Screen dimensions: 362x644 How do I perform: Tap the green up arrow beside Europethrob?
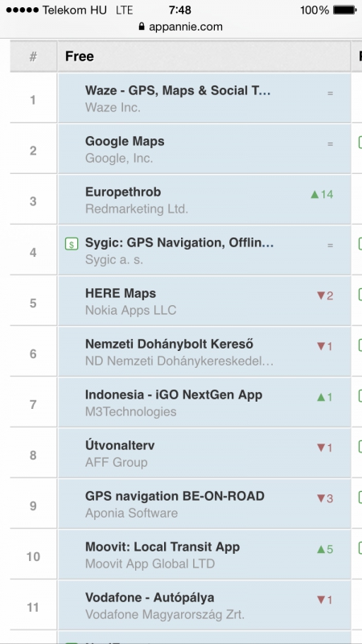click(315, 194)
